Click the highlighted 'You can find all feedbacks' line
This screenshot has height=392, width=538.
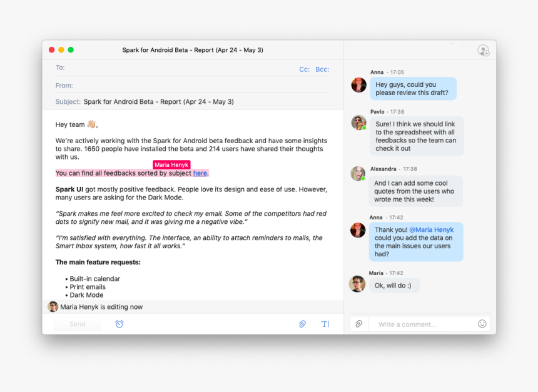(x=132, y=173)
